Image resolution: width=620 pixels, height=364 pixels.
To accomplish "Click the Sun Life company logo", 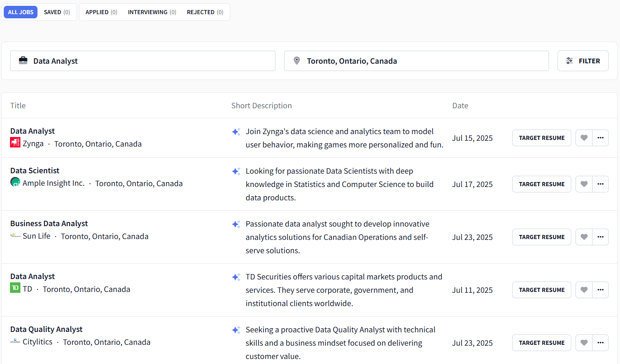I will 15,235.
